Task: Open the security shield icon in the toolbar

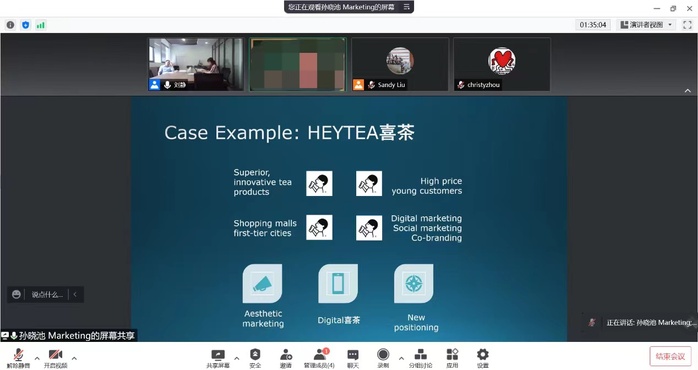Action: point(255,358)
